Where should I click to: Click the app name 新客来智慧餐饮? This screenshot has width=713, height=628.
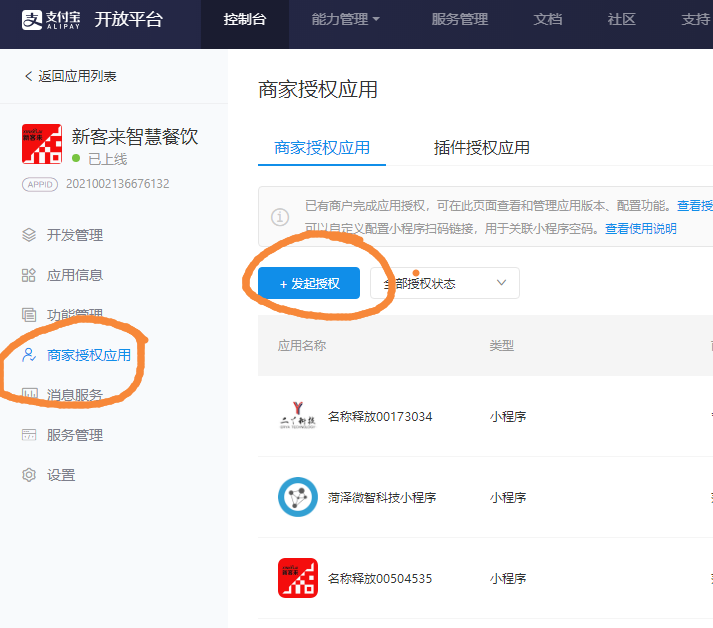point(135,136)
